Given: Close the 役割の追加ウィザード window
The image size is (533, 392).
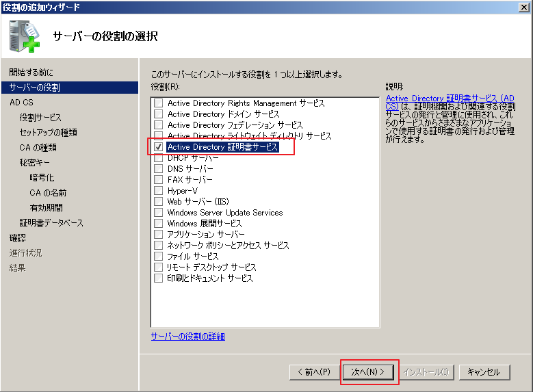Looking at the screenshot, I should point(524,7).
